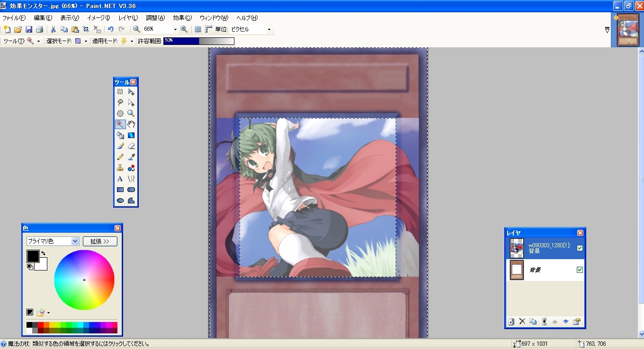This screenshot has width=644, height=349.
Task: Select the Rectangle shape tool
Action: point(120,190)
